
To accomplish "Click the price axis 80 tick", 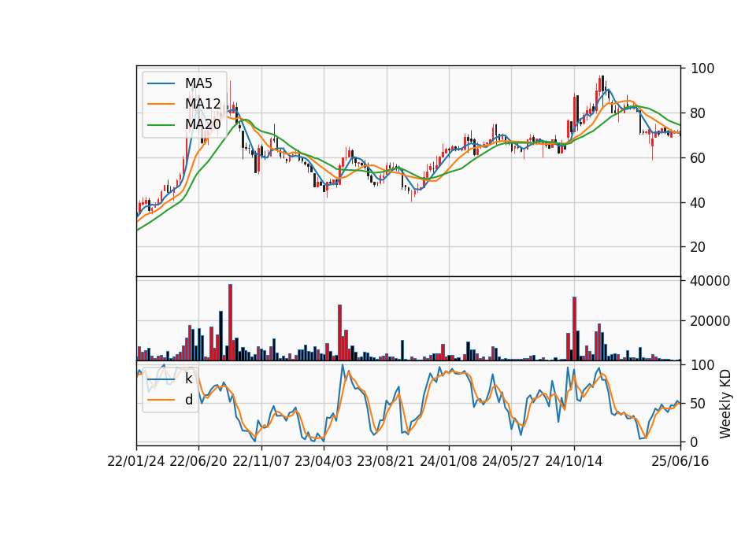I will point(698,113).
